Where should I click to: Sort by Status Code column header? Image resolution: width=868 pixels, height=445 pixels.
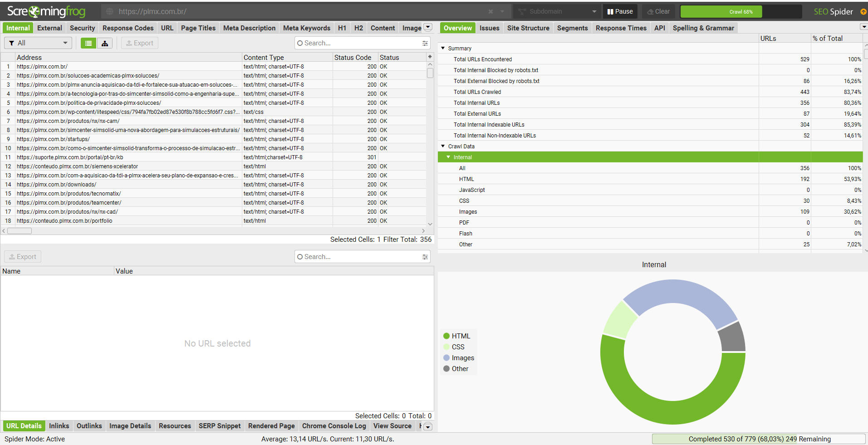click(355, 57)
